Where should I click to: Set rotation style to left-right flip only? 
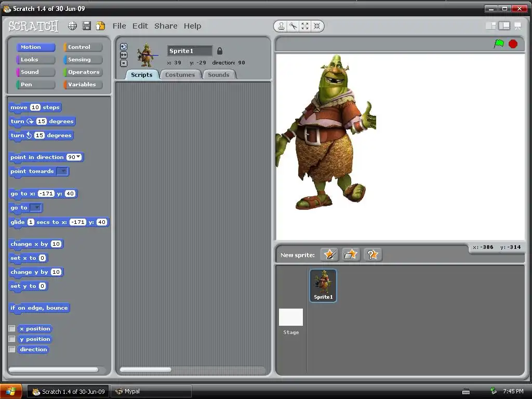[x=124, y=55]
